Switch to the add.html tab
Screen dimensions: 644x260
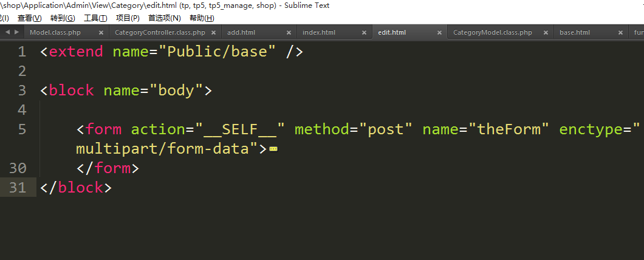(x=241, y=33)
